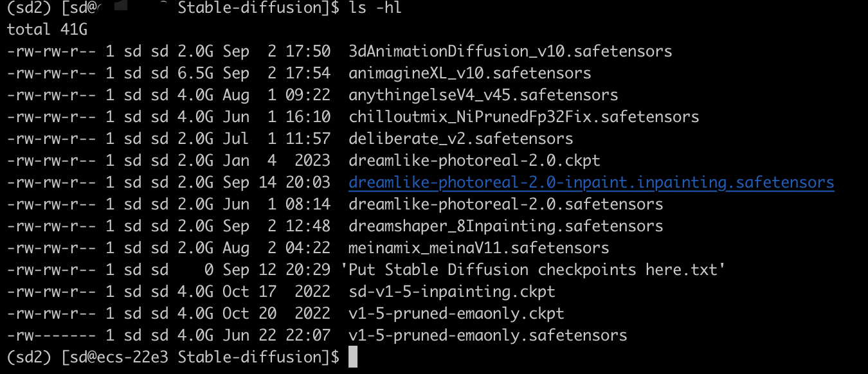Click the dreamlike-photoreal-2.0.safetensors filename

click(506, 204)
